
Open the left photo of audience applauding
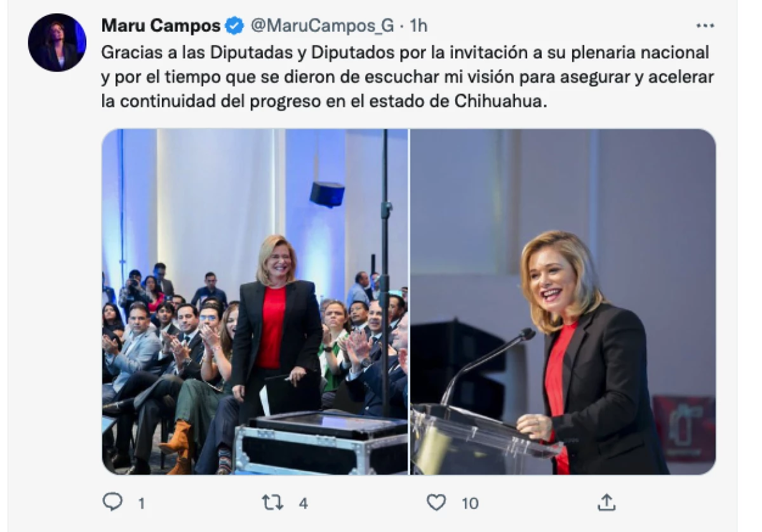coord(255,302)
